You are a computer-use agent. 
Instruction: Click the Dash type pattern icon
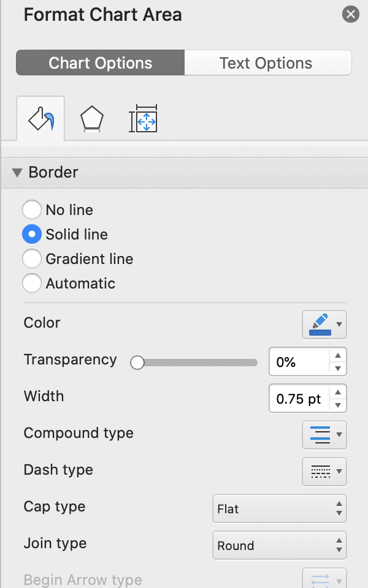point(320,472)
